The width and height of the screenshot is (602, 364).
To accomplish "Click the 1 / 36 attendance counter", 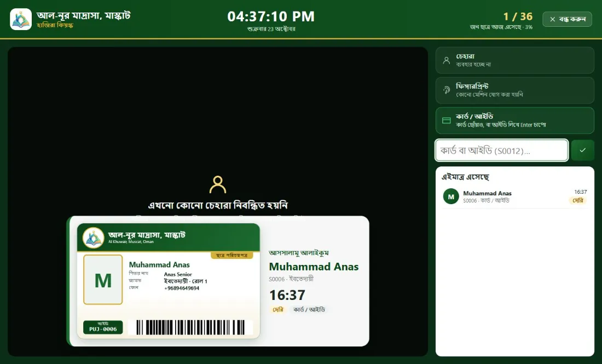I will (x=518, y=16).
